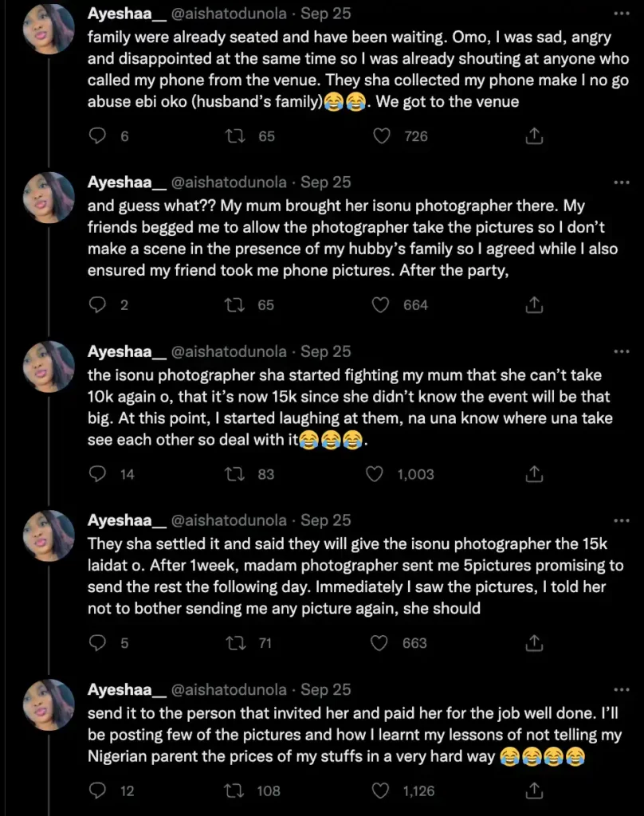
Task: Like the tweet showing 726 likes
Action: (x=382, y=136)
